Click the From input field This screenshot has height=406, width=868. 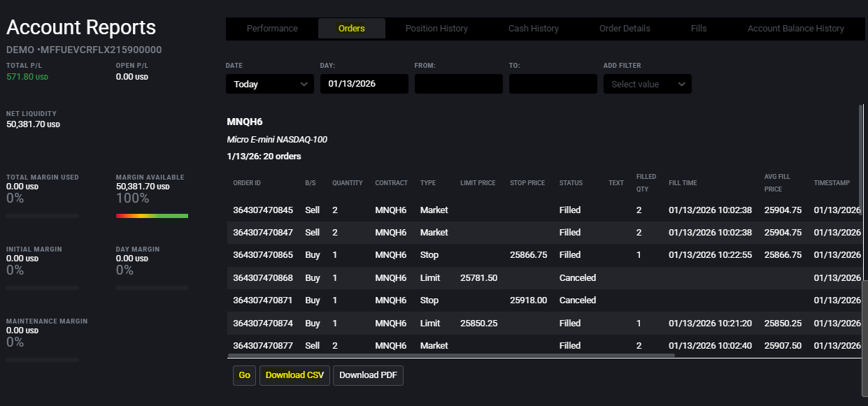pos(458,84)
